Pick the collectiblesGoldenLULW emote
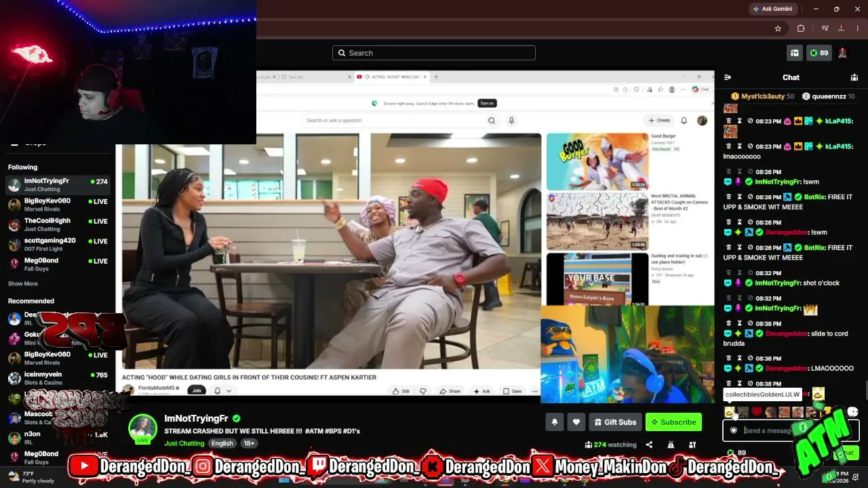 click(730, 411)
